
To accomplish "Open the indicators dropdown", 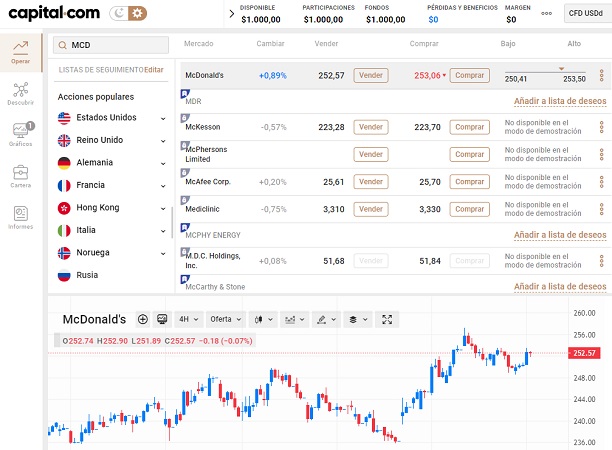I will 295,320.
